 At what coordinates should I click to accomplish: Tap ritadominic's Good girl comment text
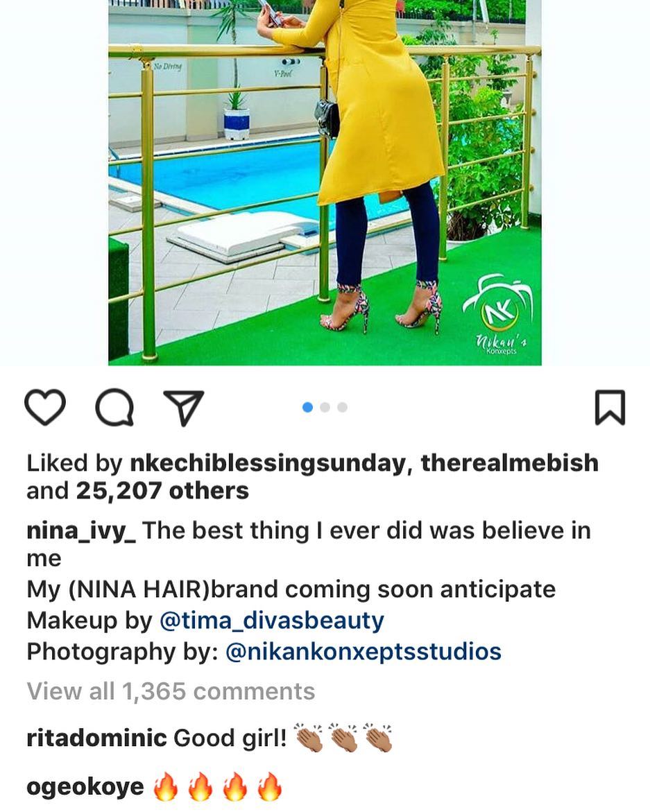pyautogui.click(x=230, y=738)
